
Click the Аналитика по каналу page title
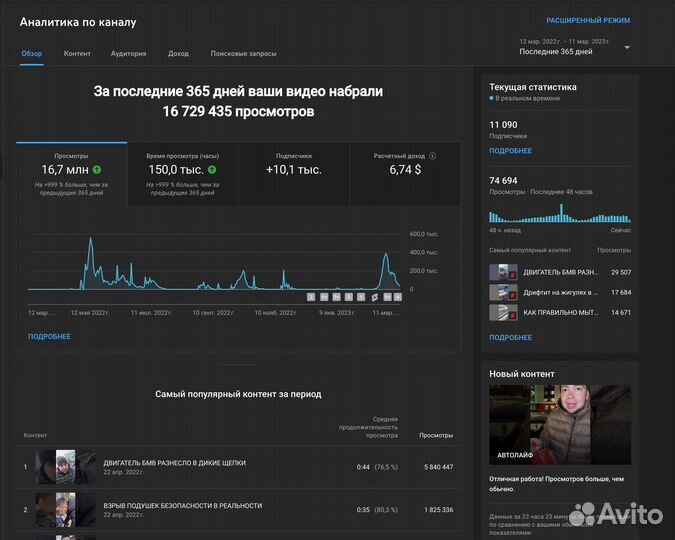[78, 22]
